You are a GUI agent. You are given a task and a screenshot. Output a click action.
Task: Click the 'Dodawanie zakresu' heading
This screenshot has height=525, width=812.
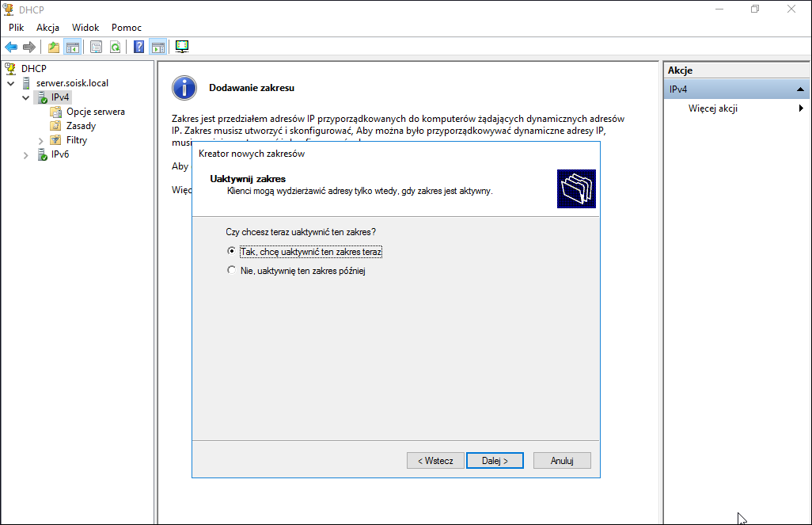tap(252, 88)
